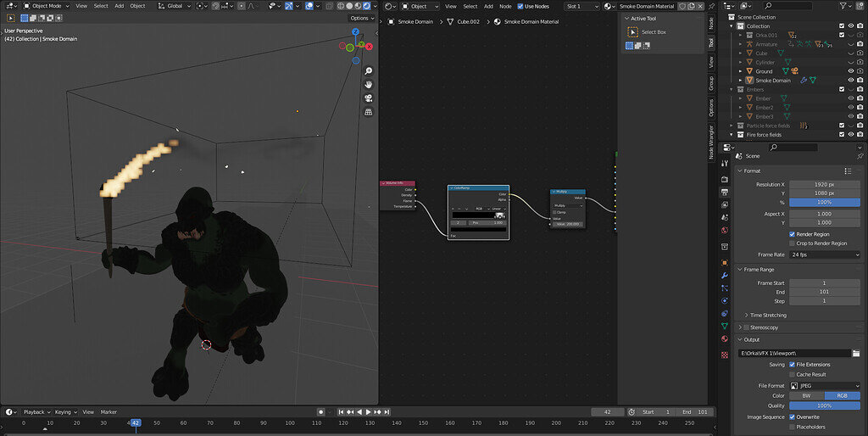The image size is (868, 436).
Task: Play the animation in the timeline
Action: (368, 412)
